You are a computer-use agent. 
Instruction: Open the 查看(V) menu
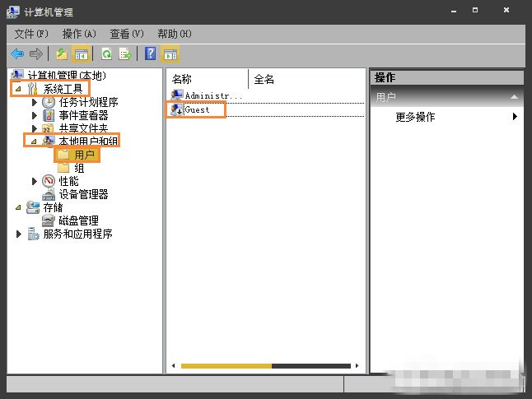click(x=126, y=34)
